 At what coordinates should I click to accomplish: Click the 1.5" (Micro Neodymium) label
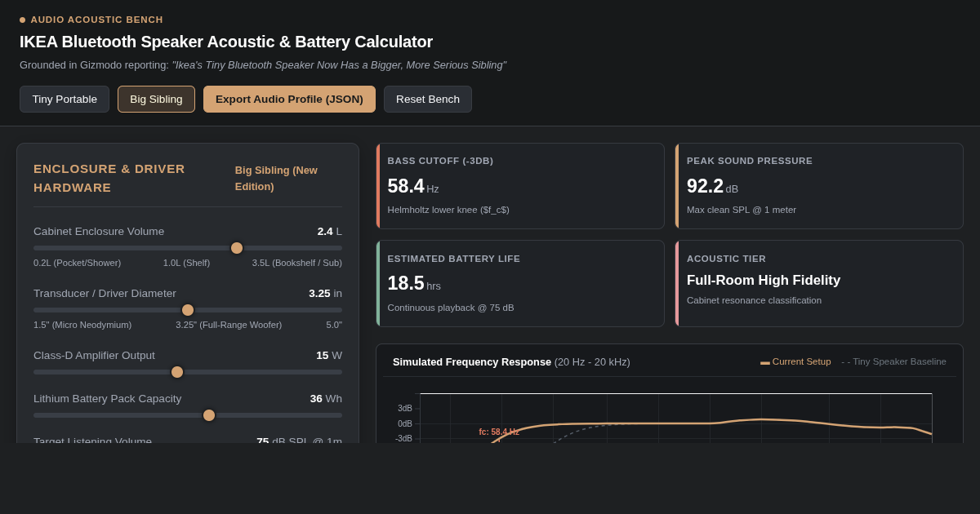(x=82, y=325)
